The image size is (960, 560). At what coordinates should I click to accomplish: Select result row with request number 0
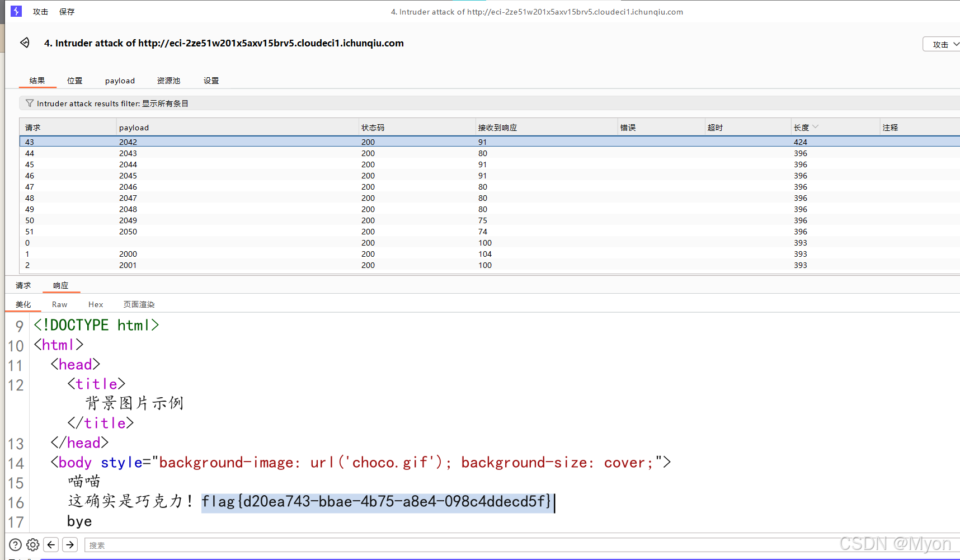490,243
